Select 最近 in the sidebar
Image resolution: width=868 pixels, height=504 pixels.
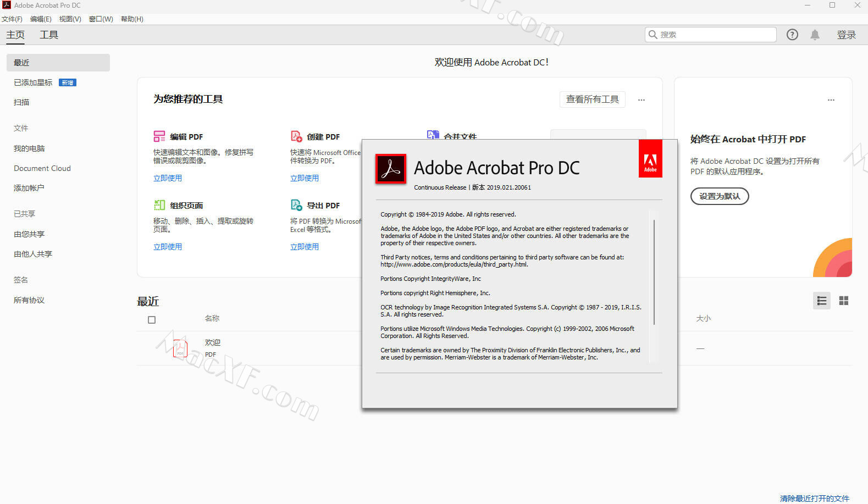coord(58,63)
